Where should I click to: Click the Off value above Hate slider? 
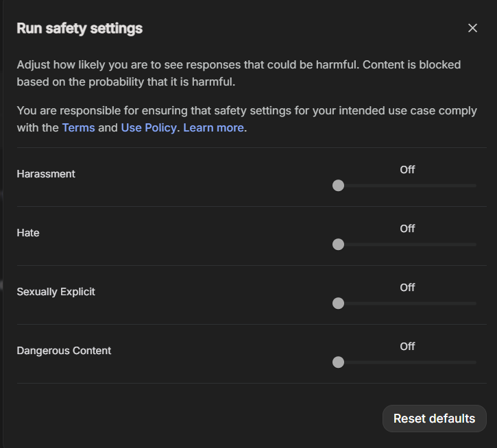tap(407, 229)
